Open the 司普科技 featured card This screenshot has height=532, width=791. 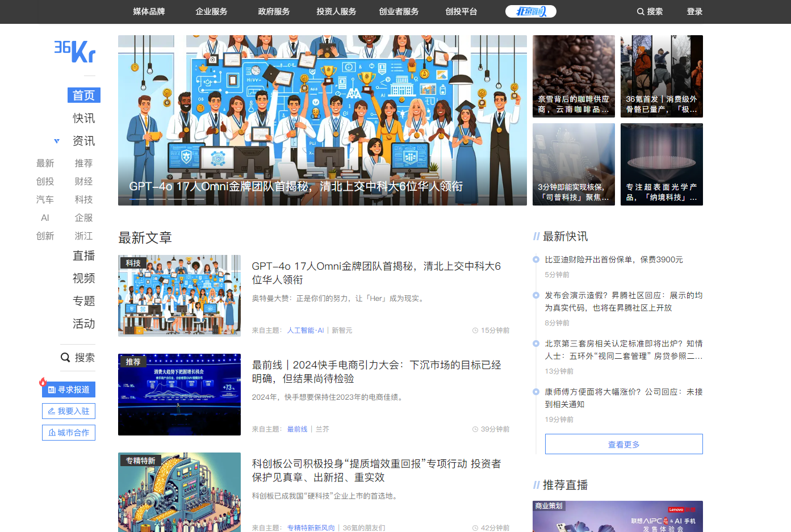click(x=574, y=164)
